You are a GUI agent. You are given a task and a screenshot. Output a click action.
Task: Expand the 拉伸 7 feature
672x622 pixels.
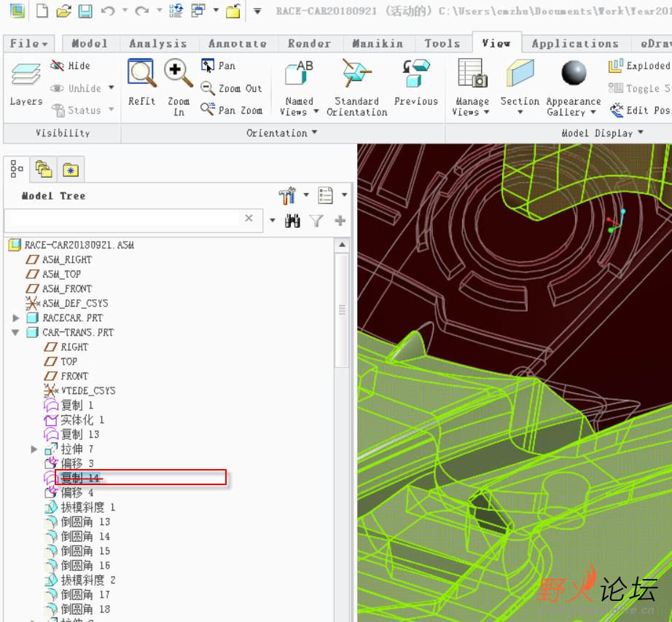34,449
